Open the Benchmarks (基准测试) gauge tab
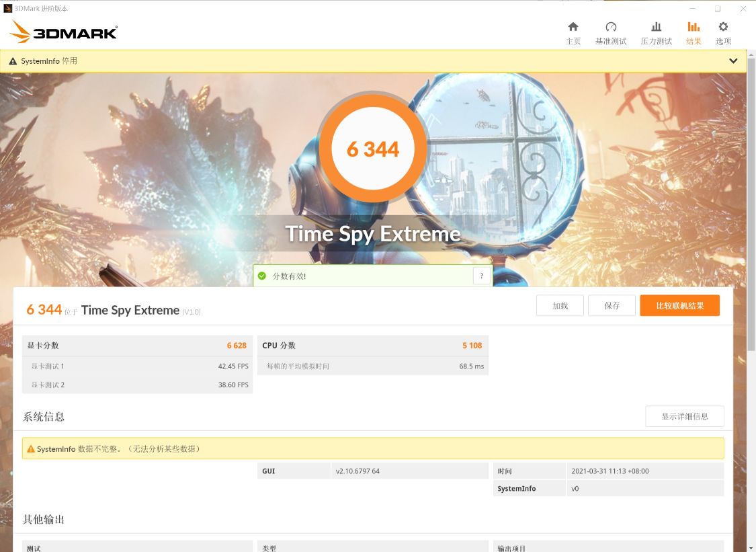The width and height of the screenshot is (756, 552). click(610, 34)
